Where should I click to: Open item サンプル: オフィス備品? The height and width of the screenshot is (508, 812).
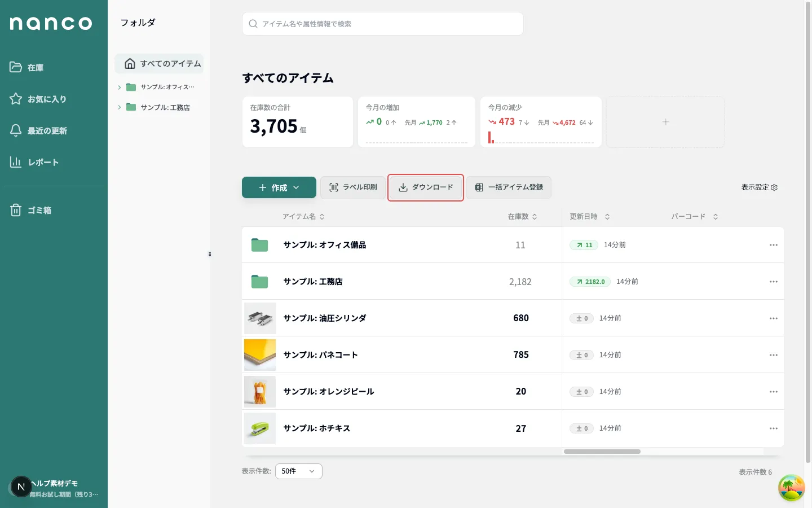point(325,245)
